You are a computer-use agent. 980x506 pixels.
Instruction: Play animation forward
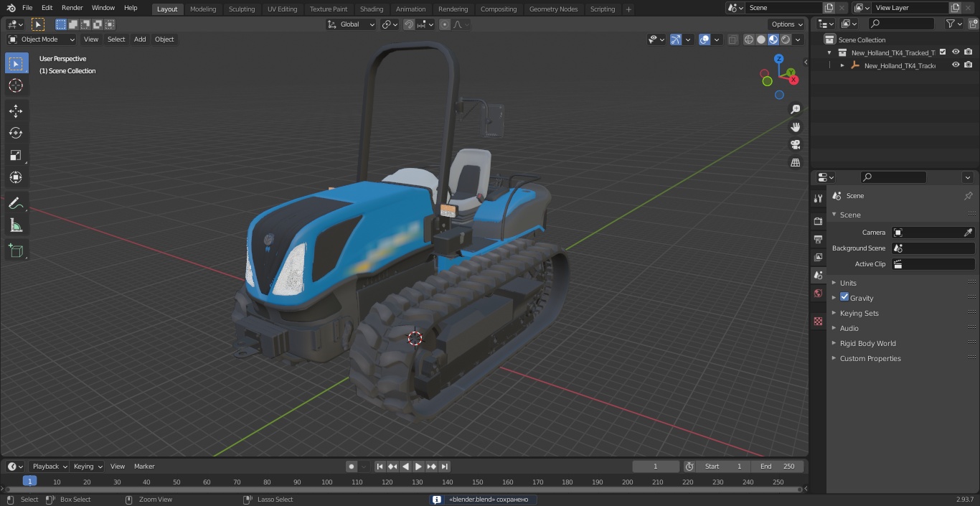tap(419, 467)
